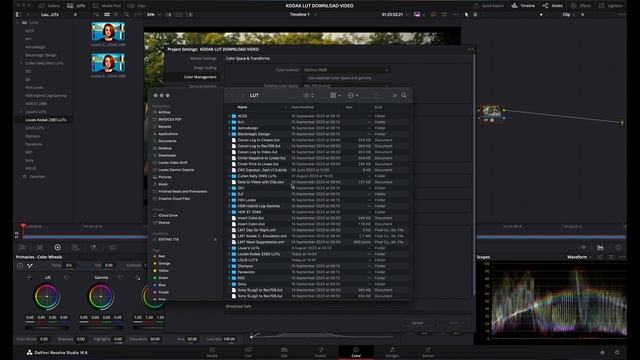Select Canon Log to Cineon.ilut file
The width and height of the screenshot is (640, 360).
[x=258, y=140]
